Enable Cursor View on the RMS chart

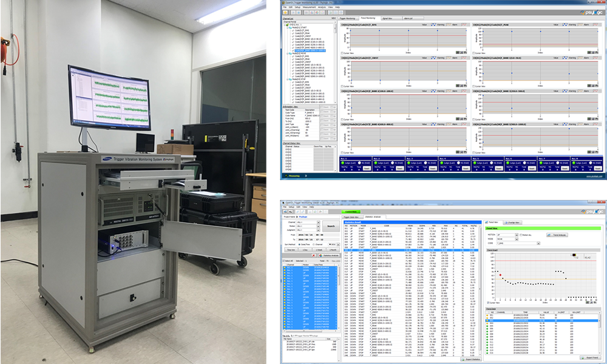click(x=343, y=53)
